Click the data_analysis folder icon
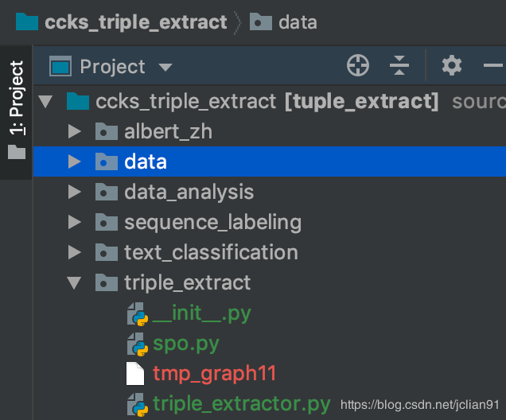This screenshot has width=506, height=420. tap(107, 192)
